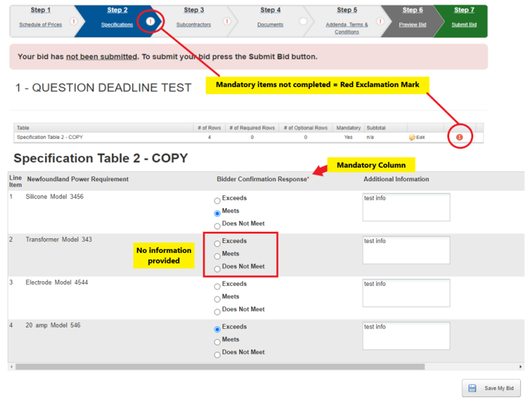Click Additional Information box for Silicone Model 3456
The image size is (532, 403).
406,207
